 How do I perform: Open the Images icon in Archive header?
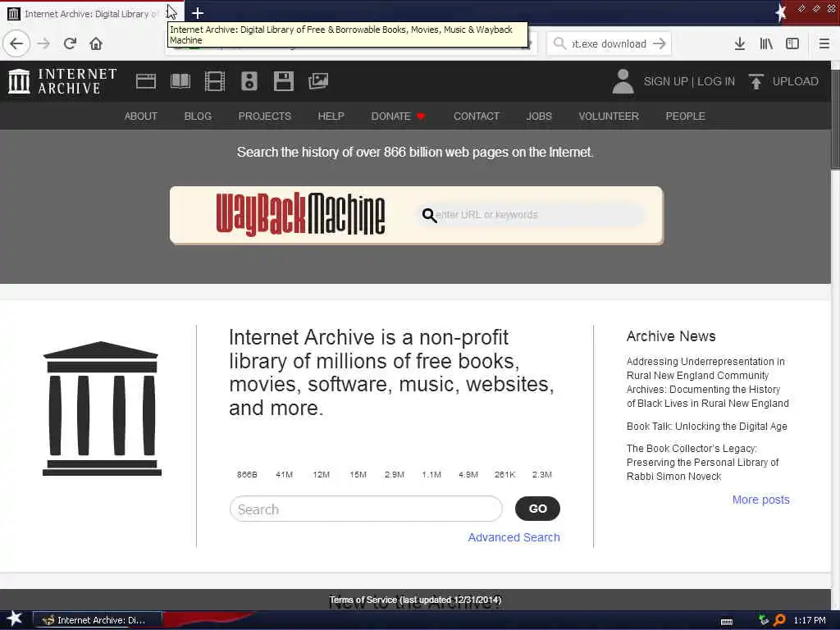318,81
